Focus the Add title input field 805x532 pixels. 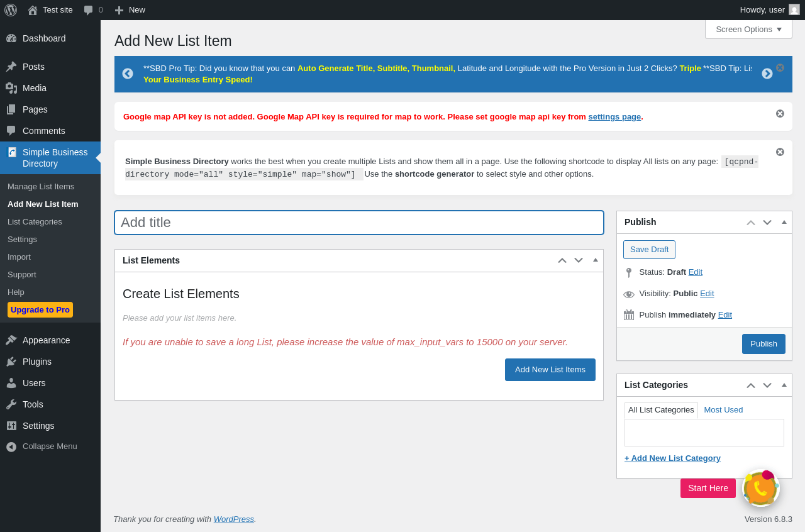359,223
